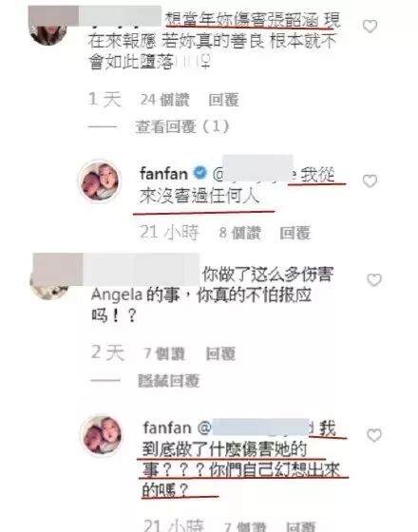Reply to the comment posted 2 天 ago

pyautogui.click(x=220, y=353)
